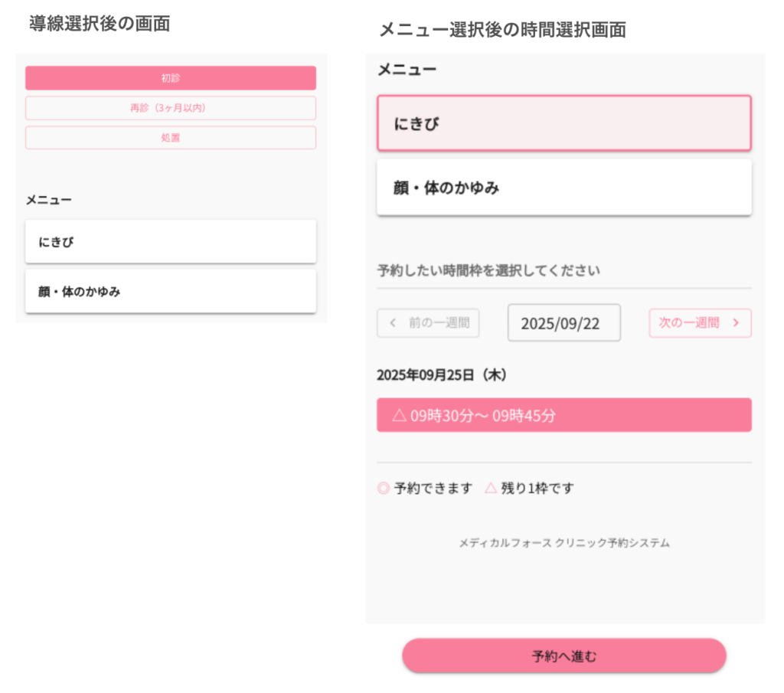Go back with the 前の一週間 button

pyautogui.click(x=428, y=323)
